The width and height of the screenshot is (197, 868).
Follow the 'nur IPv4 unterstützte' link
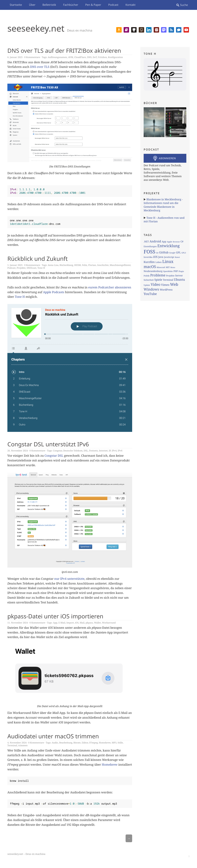point(69,579)
